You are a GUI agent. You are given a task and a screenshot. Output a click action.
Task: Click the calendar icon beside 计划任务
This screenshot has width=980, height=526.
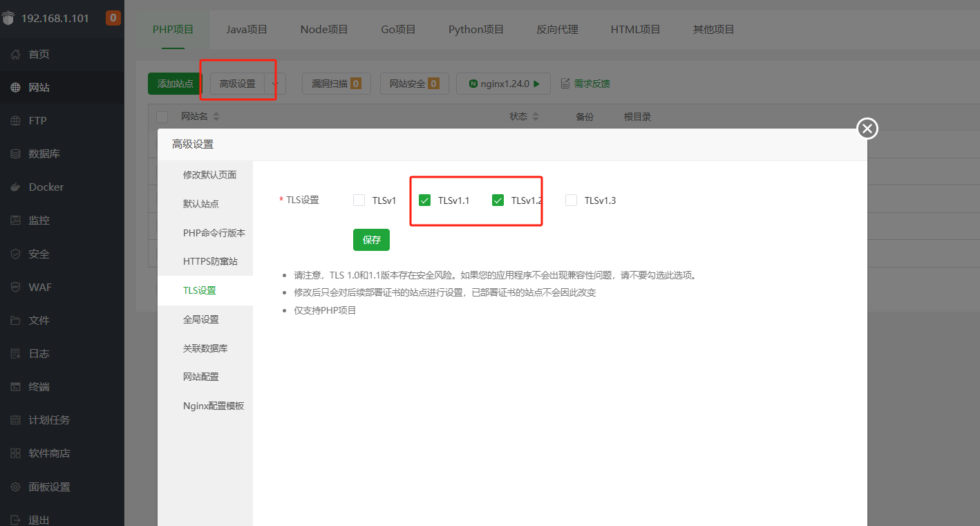pyautogui.click(x=15, y=420)
